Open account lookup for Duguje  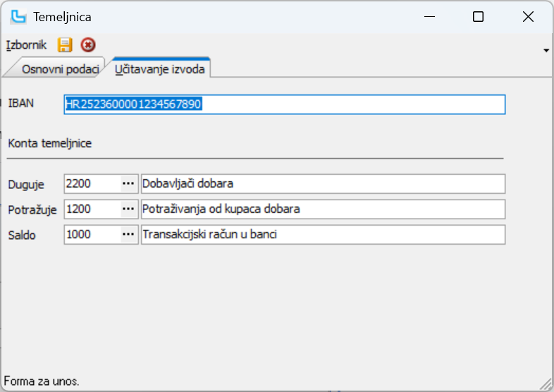pyautogui.click(x=128, y=183)
